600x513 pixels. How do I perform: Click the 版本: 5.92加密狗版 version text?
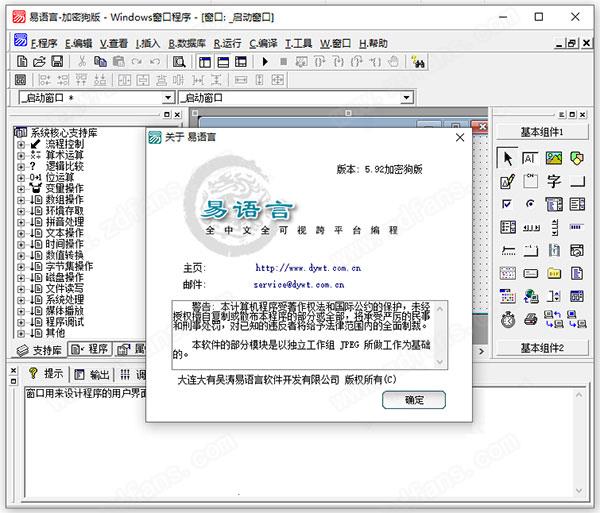pyautogui.click(x=380, y=169)
